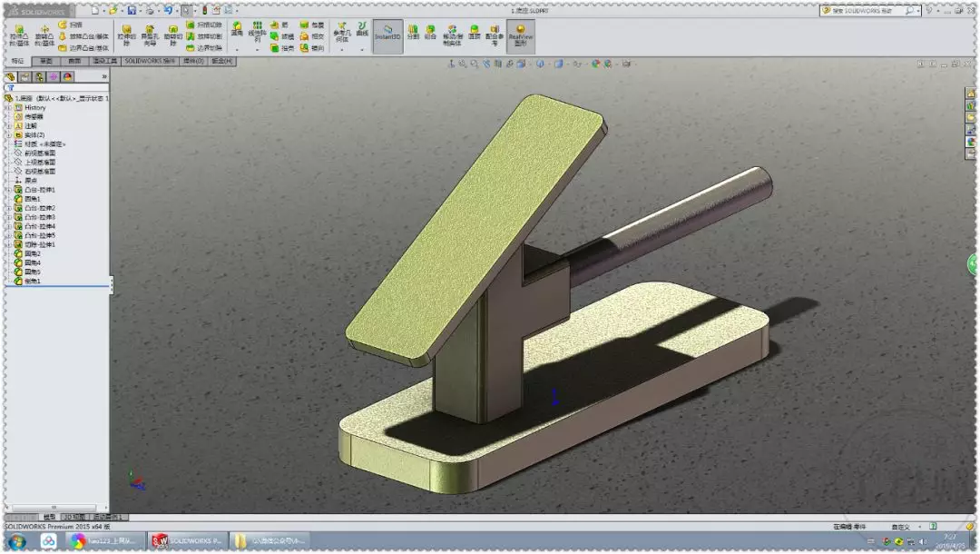
Task: Expand the 凸台-拉伸2 feature node
Action: coord(9,208)
